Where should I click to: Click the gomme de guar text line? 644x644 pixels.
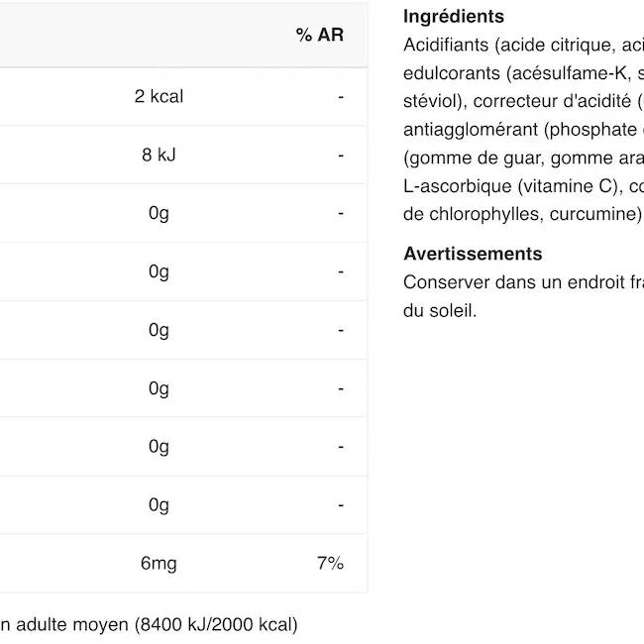point(523,158)
